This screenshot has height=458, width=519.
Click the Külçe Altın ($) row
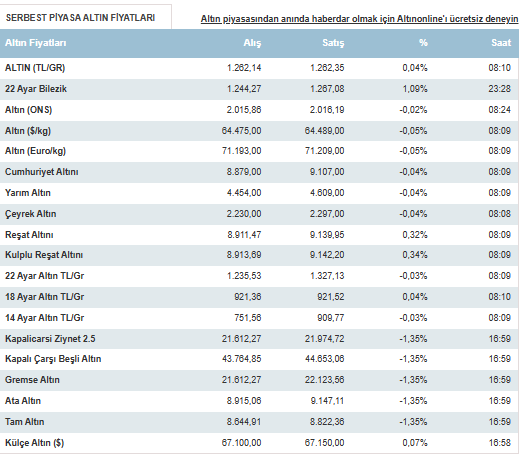click(x=259, y=443)
